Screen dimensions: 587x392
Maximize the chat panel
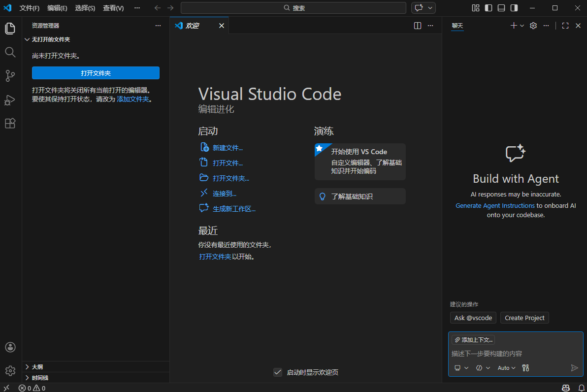pos(565,26)
